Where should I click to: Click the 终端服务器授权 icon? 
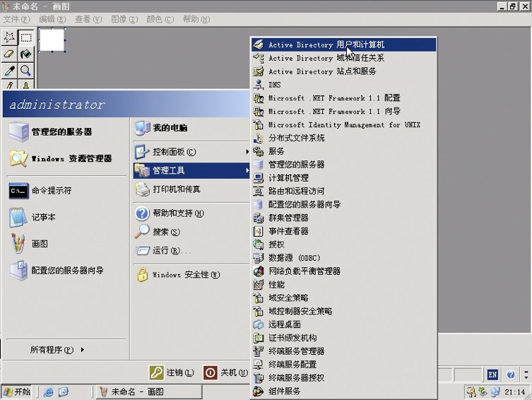tap(258, 377)
